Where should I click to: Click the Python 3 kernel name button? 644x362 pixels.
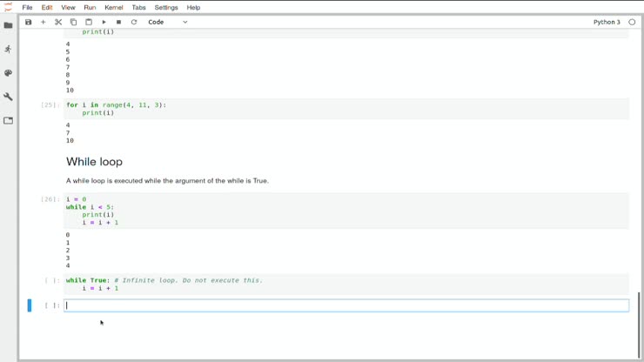coord(607,22)
